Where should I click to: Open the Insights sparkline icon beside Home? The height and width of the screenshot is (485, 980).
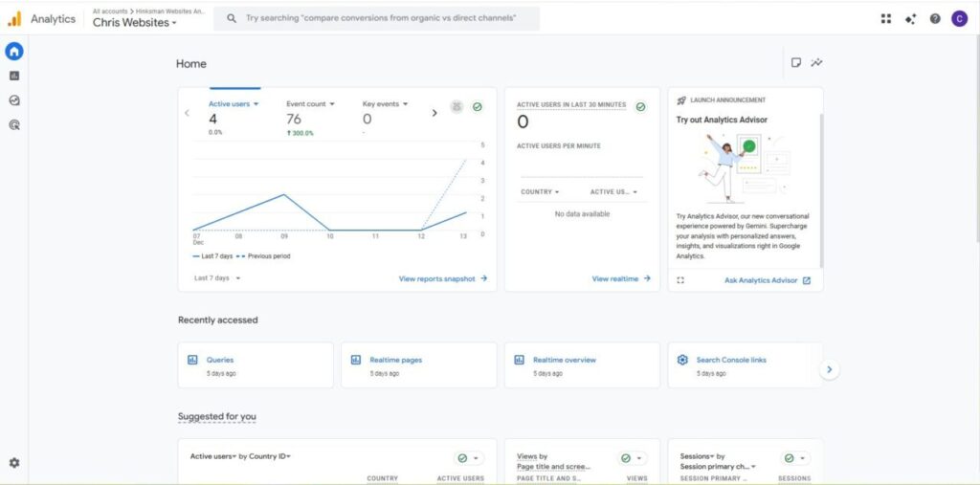pyautogui.click(x=816, y=63)
